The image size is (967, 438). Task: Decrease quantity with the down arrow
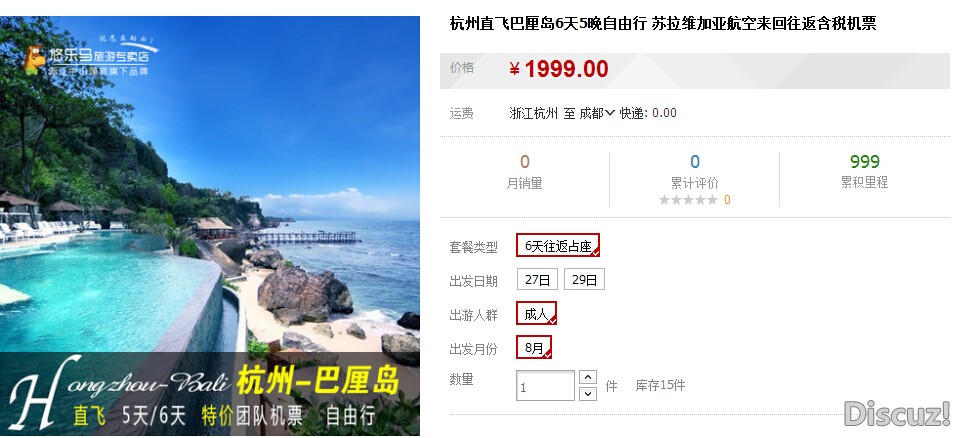588,394
